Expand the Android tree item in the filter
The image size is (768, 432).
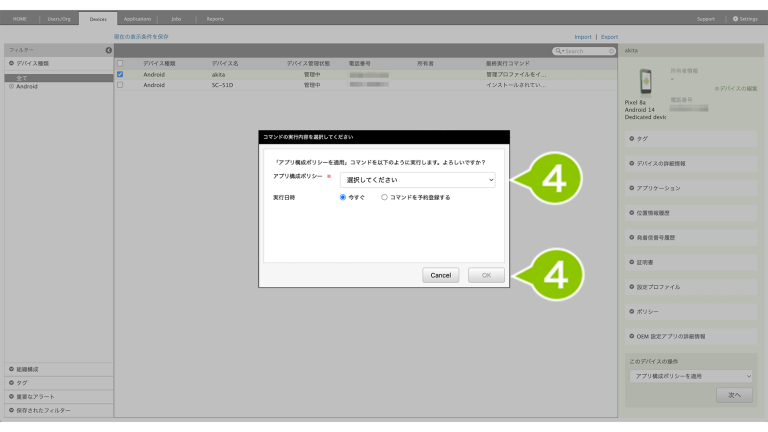[12, 86]
